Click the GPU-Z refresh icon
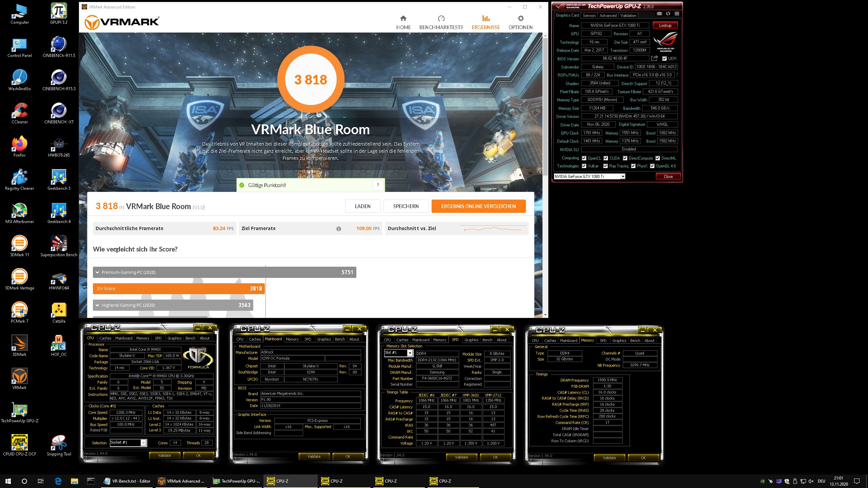The height and width of the screenshot is (488, 868). click(x=668, y=14)
